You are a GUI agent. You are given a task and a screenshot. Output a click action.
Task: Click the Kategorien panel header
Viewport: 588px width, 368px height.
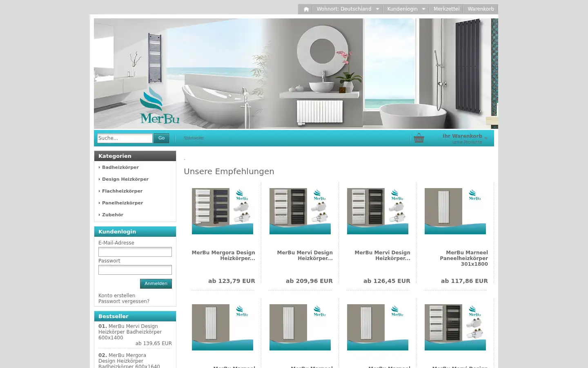[135, 156]
